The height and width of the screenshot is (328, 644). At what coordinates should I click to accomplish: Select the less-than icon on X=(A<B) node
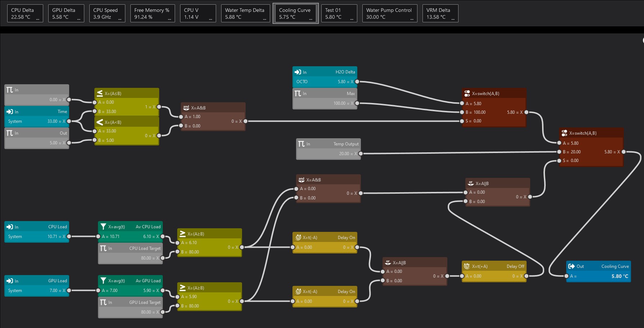coord(100,122)
